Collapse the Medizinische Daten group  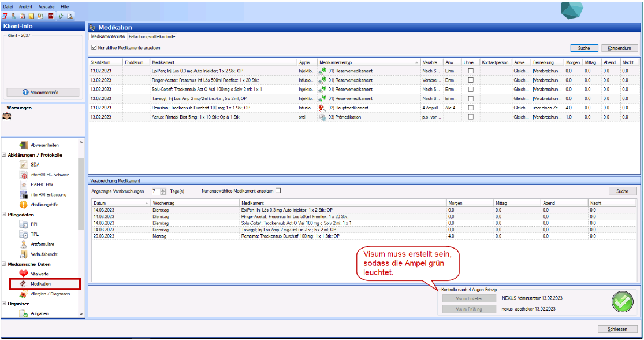[x=4, y=264]
